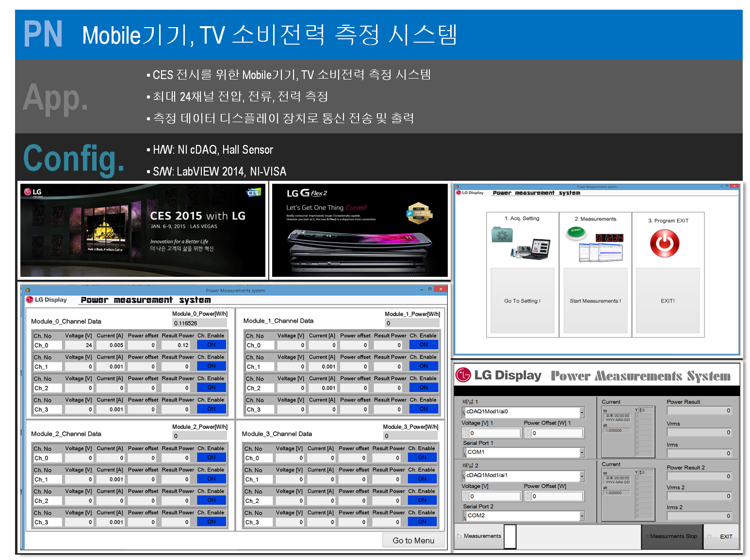Click Module_0 Ch_0 Voltage field showing 24
This screenshot has width=750, height=560.
[x=78, y=345]
